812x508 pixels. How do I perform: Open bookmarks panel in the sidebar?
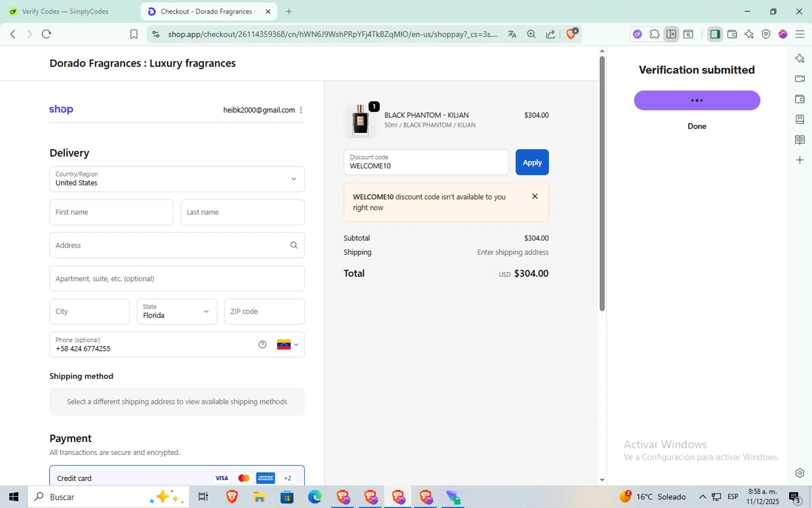(800, 119)
